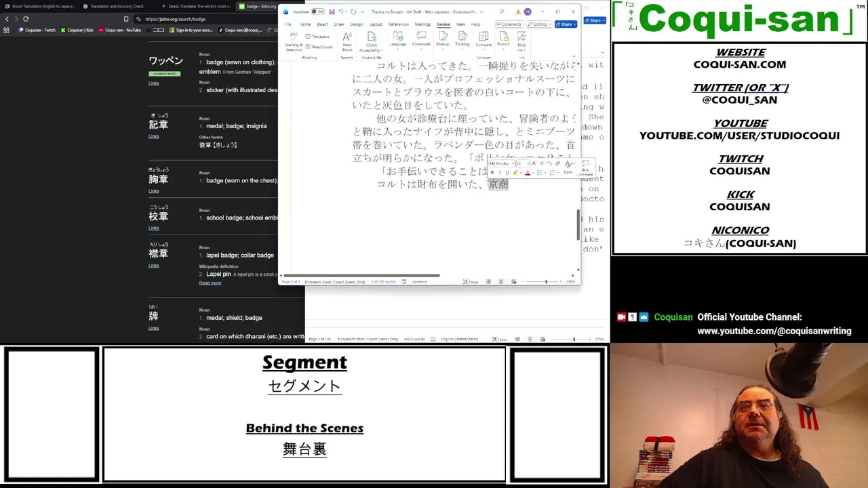Switch to the References ribbon tab
Screen dimensions: 868x488
[x=398, y=24]
